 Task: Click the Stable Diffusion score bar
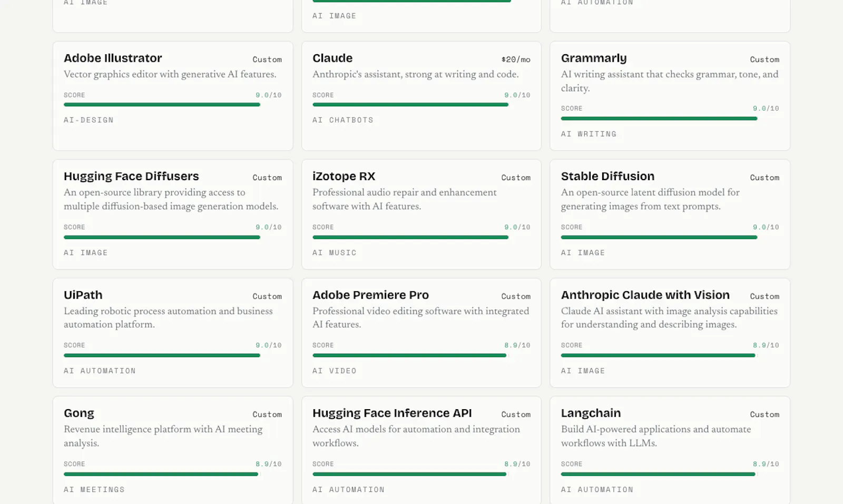tap(670, 237)
